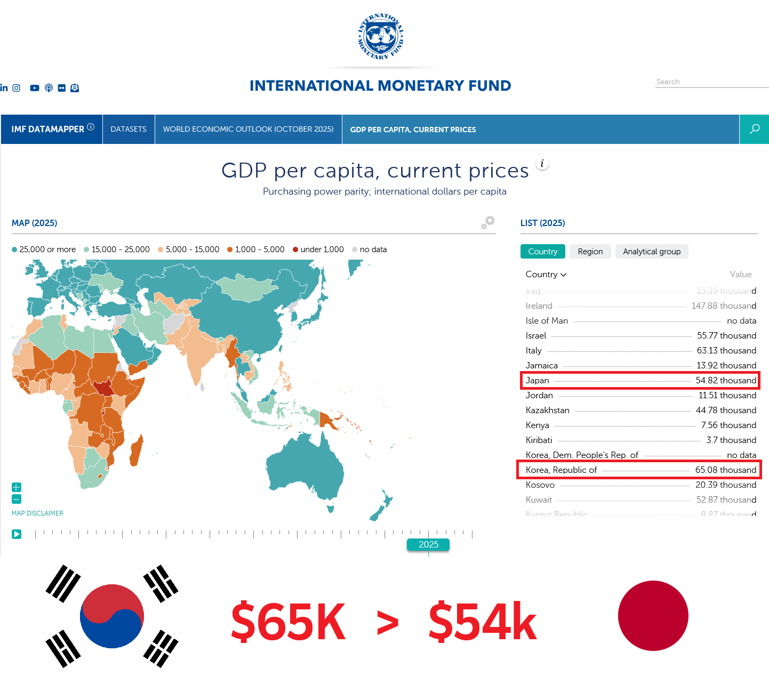Click the '15,000 - 25,000' legend swatch
The width and height of the screenshot is (769, 700).
(x=86, y=250)
